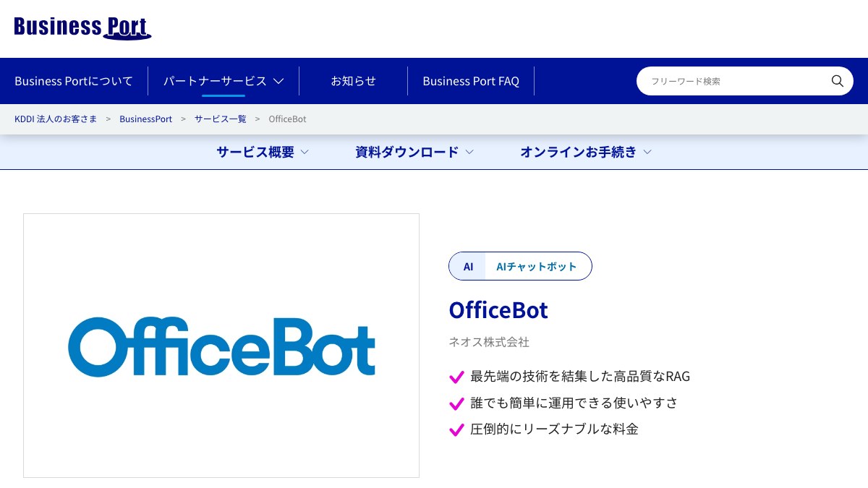Select the AI category tag
Screen dimensions: 868x488
coord(468,266)
